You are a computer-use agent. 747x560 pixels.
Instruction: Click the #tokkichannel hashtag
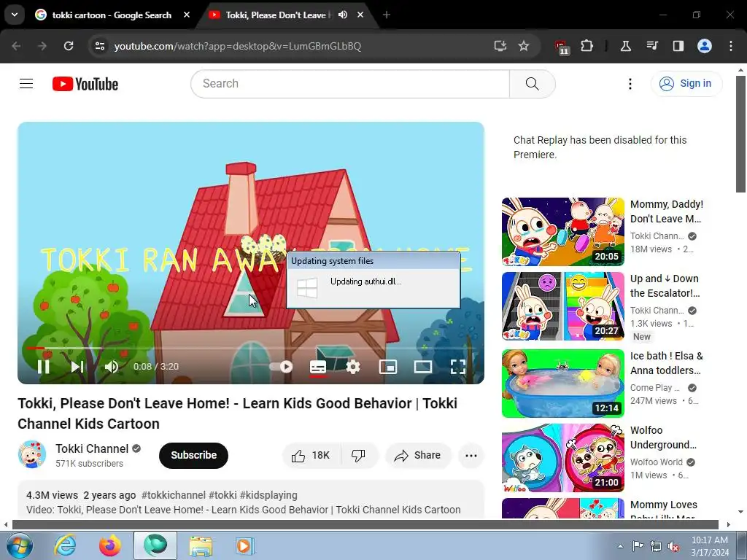pyautogui.click(x=174, y=495)
